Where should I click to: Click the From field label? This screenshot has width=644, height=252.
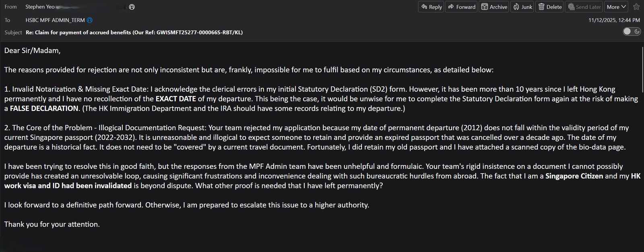point(10,6)
